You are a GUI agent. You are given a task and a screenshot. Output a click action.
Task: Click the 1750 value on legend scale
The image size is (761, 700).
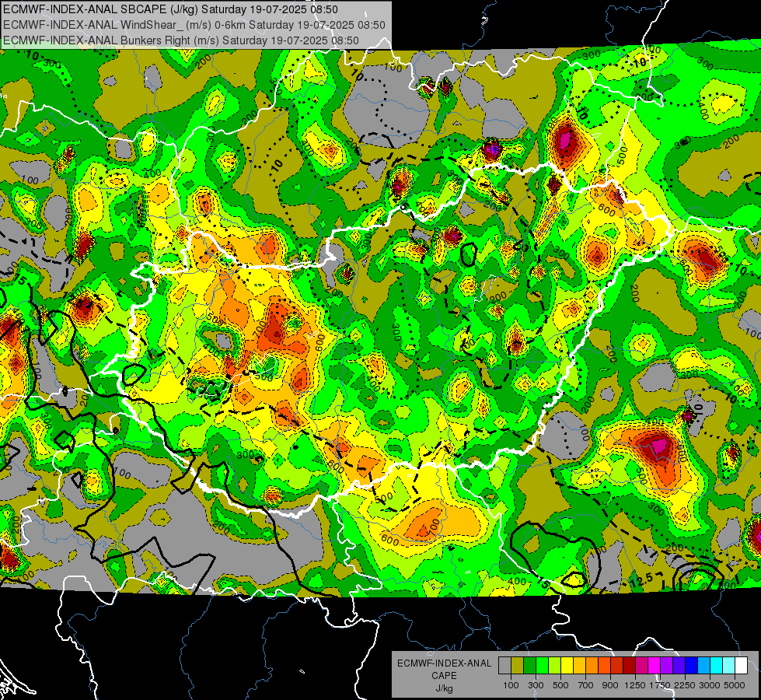coord(660,685)
